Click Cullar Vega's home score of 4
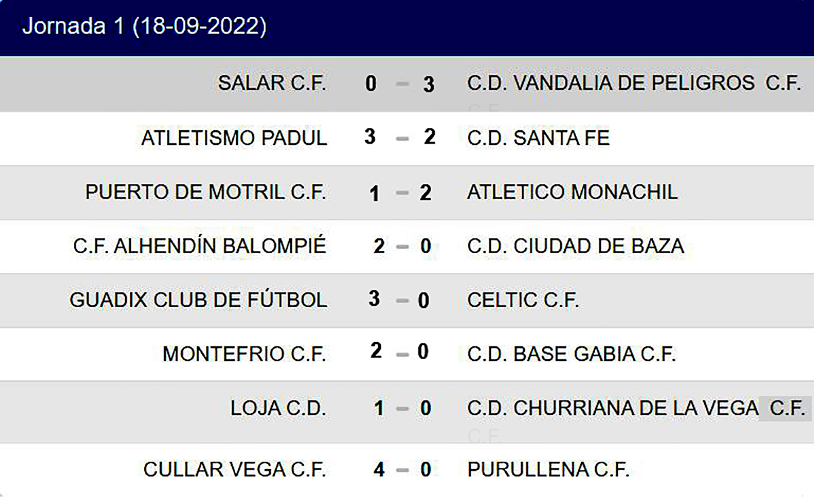 pos(379,470)
